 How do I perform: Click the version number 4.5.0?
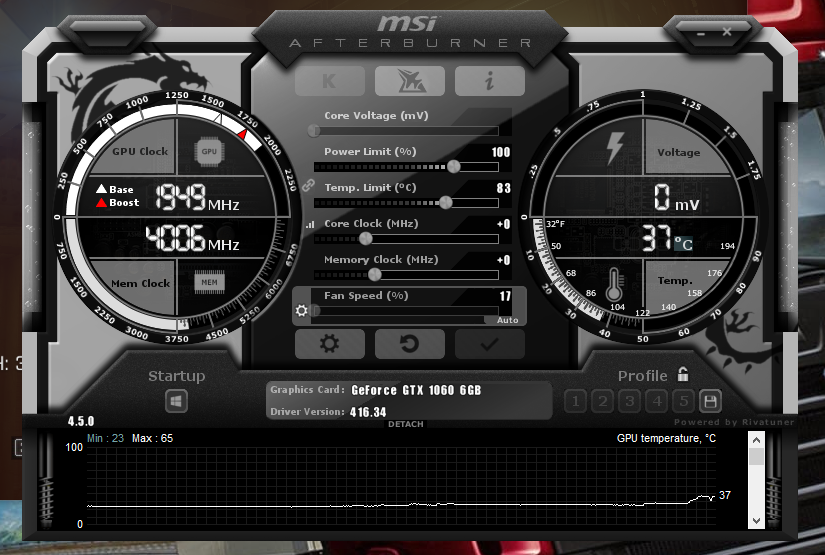click(81, 421)
